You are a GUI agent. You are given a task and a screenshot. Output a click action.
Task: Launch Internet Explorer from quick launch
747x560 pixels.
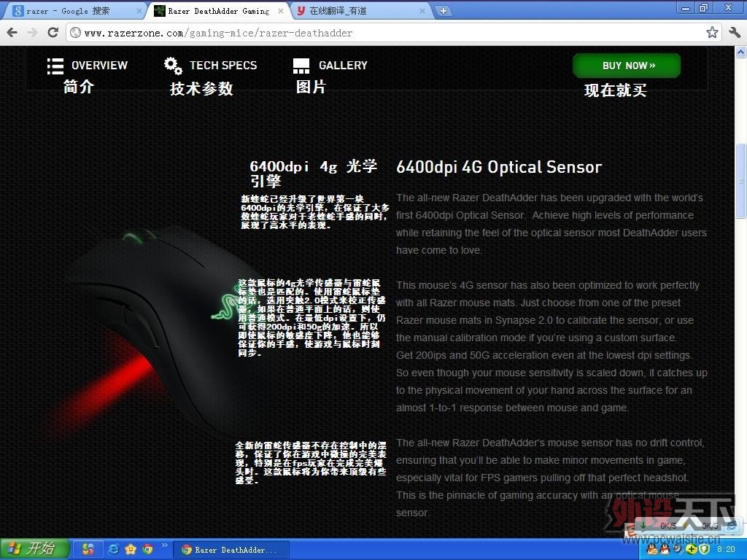click(x=113, y=550)
